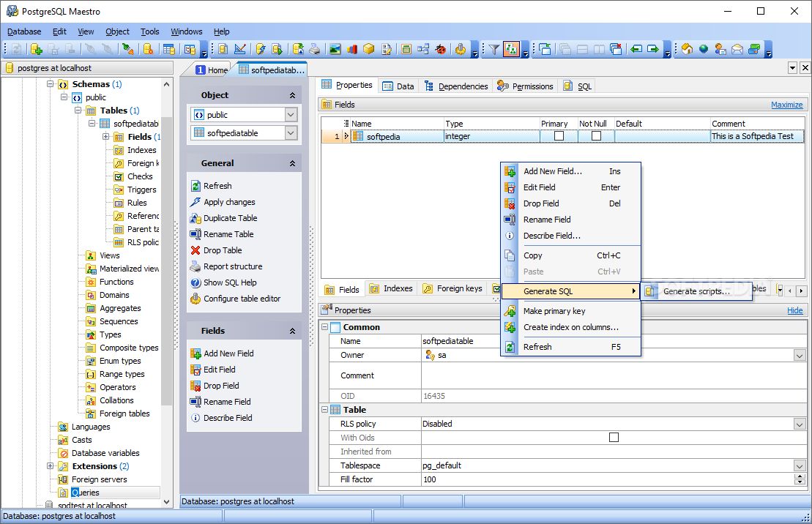812x524 pixels.
Task: Open the BLOB viewer landscape picture icon
Action: [x=335, y=49]
